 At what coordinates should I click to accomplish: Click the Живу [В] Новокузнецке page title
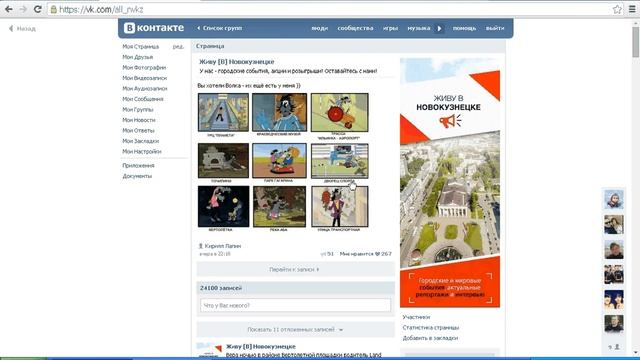pyautogui.click(x=237, y=62)
